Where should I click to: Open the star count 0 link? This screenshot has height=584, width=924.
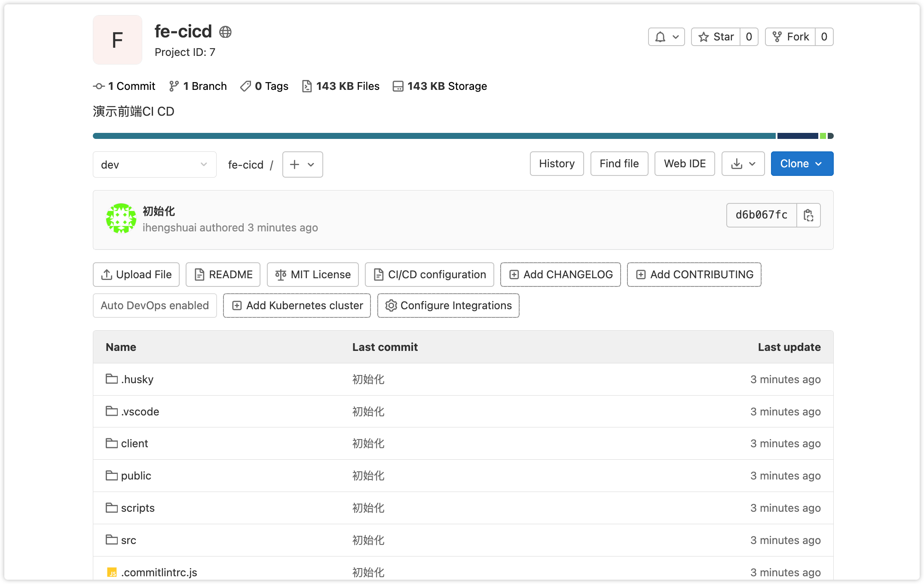tap(749, 37)
